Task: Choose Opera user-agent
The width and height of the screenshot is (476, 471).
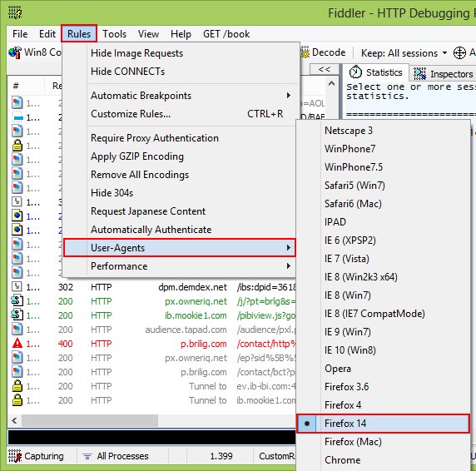Action: [383, 369]
